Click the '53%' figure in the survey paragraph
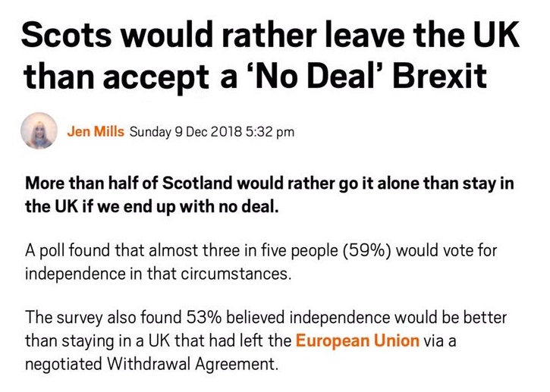Image resolution: width=550 pixels, height=392 pixels. tap(203, 318)
